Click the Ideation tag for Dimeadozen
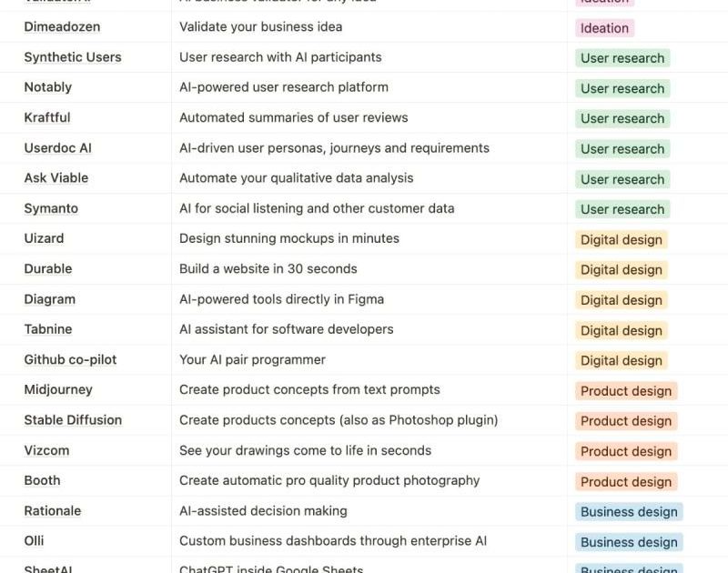 [604, 28]
